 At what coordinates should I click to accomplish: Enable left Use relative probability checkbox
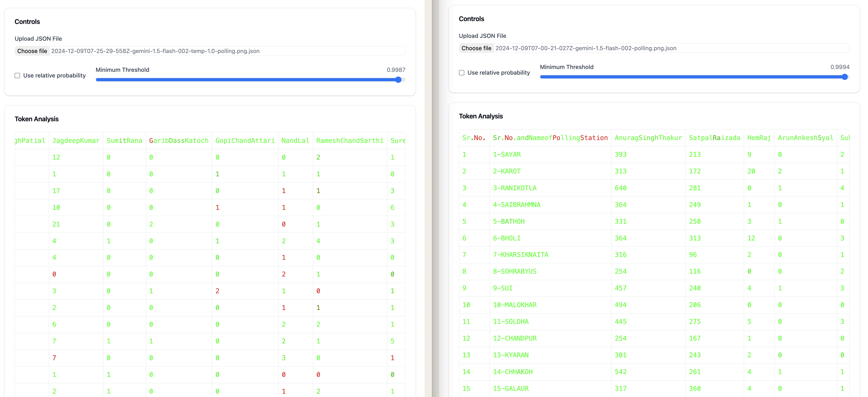(x=17, y=75)
